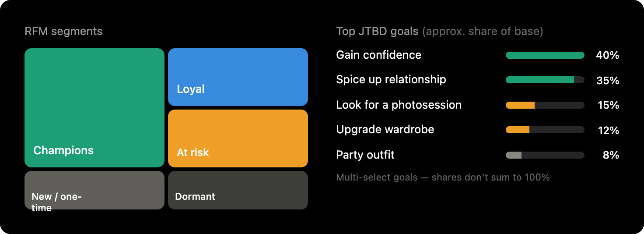
Task: Select the dark Dormant segment tile
Action: tap(238, 190)
